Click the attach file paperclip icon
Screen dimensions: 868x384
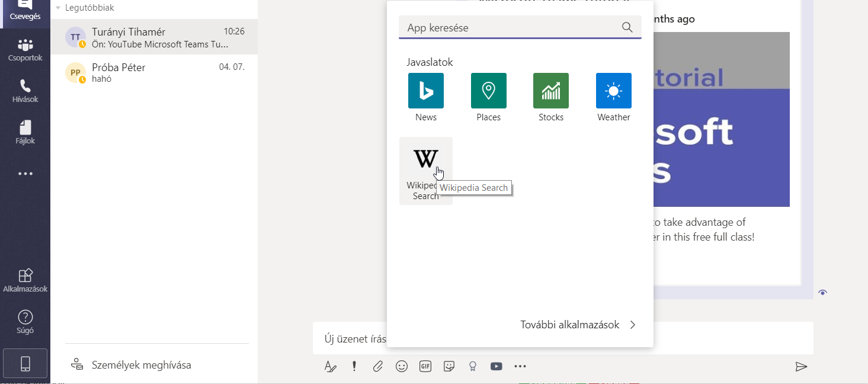(378, 366)
